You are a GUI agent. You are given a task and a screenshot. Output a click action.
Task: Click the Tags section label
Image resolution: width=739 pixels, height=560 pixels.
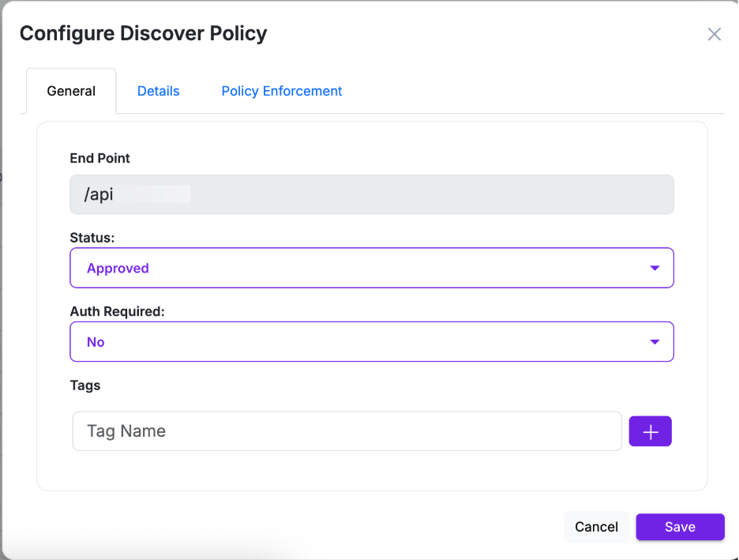85,385
